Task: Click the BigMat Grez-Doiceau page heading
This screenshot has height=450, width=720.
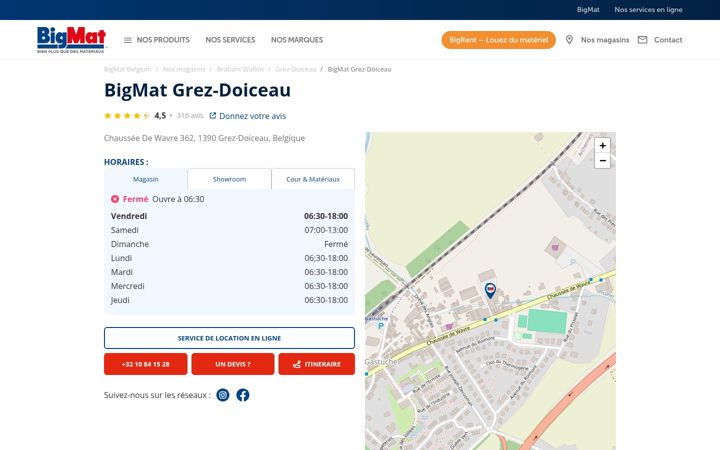Action: pos(197,90)
